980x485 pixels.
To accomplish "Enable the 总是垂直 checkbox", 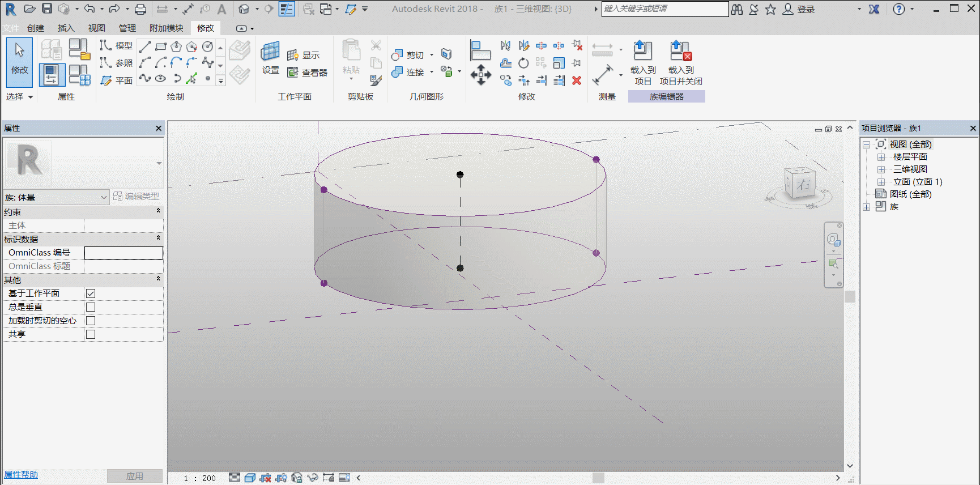I will pyautogui.click(x=91, y=307).
